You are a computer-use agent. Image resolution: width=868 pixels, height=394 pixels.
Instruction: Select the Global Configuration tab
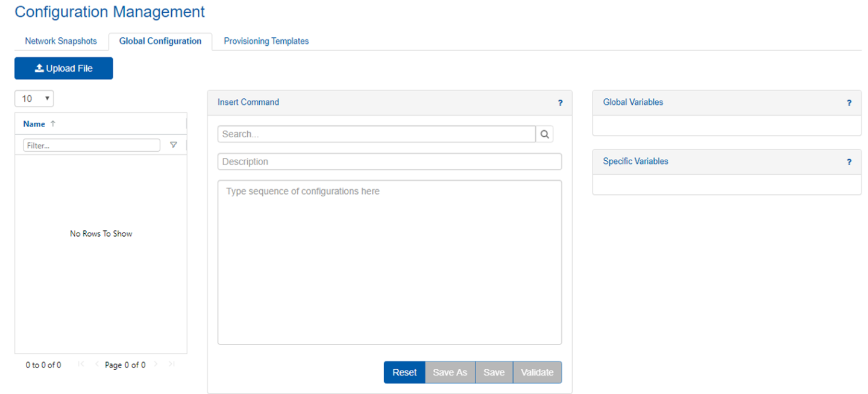pyautogui.click(x=160, y=41)
